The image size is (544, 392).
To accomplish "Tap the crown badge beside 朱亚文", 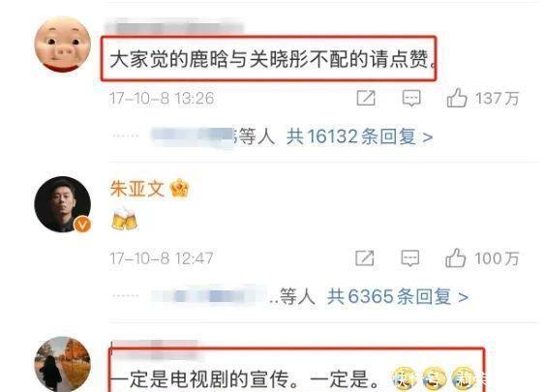I will pos(180,189).
